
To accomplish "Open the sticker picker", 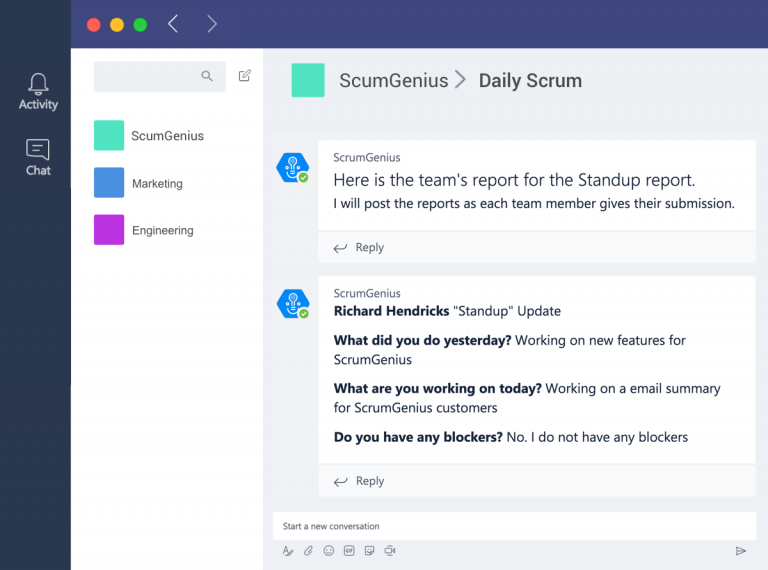I will pos(370,551).
